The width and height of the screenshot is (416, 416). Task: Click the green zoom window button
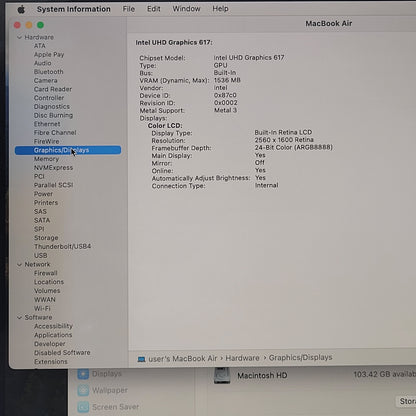40,25
